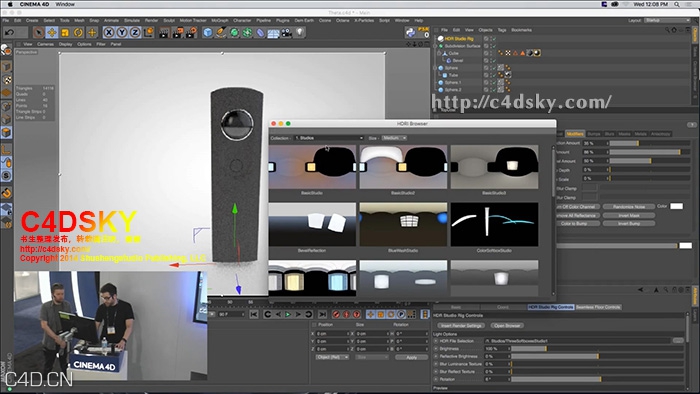Image resolution: width=700 pixels, height=394 pixels.
Task: Toggle Y axis lock
Action: coord(121,33)
